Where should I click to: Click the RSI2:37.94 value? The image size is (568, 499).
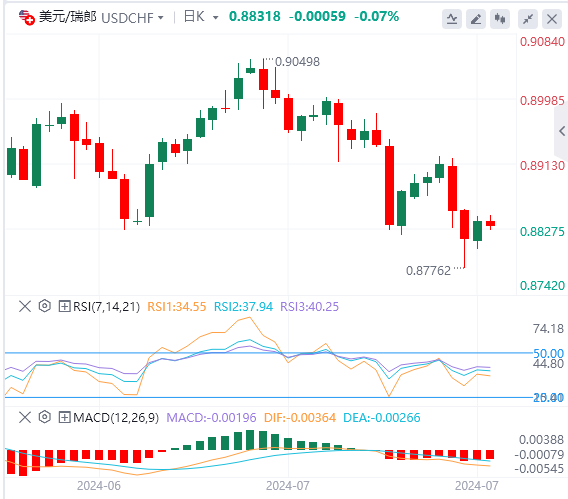point(243,307)
